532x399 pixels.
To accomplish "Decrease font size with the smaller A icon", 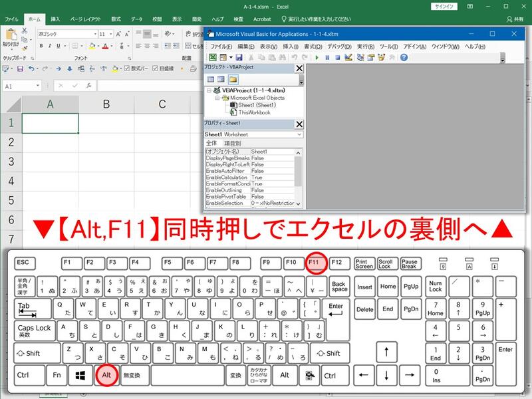I will (126, 34).
